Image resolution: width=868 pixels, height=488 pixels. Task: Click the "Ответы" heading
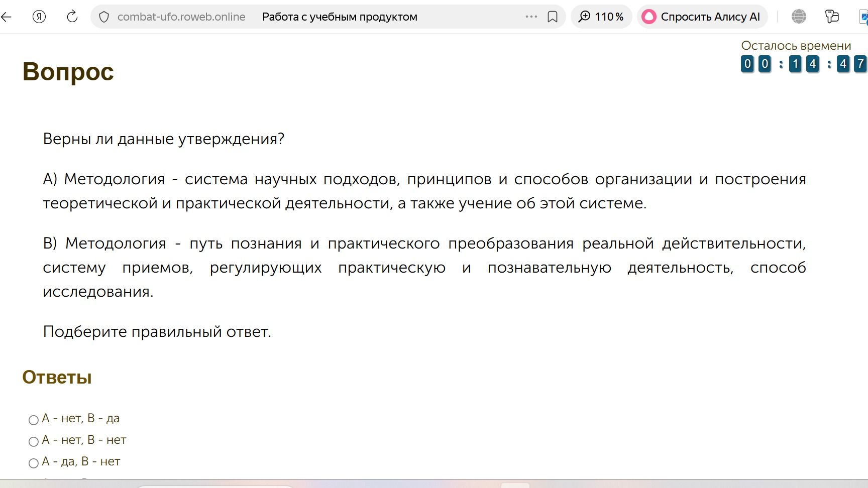[57, 377]
